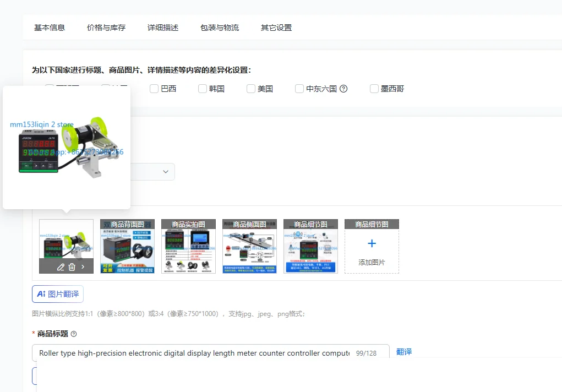Open the 基本信息 tab

pyautogui.click(x=50, y=28)
